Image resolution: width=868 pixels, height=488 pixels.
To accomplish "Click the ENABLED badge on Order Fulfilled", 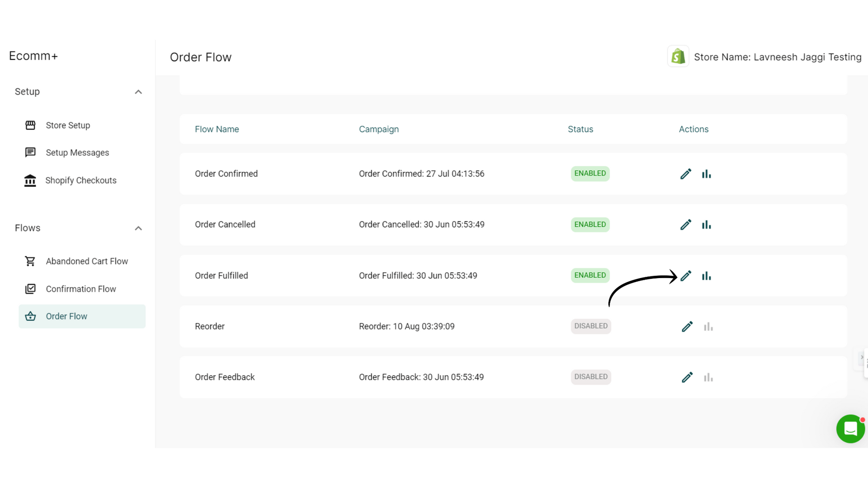I will (590, 275).
